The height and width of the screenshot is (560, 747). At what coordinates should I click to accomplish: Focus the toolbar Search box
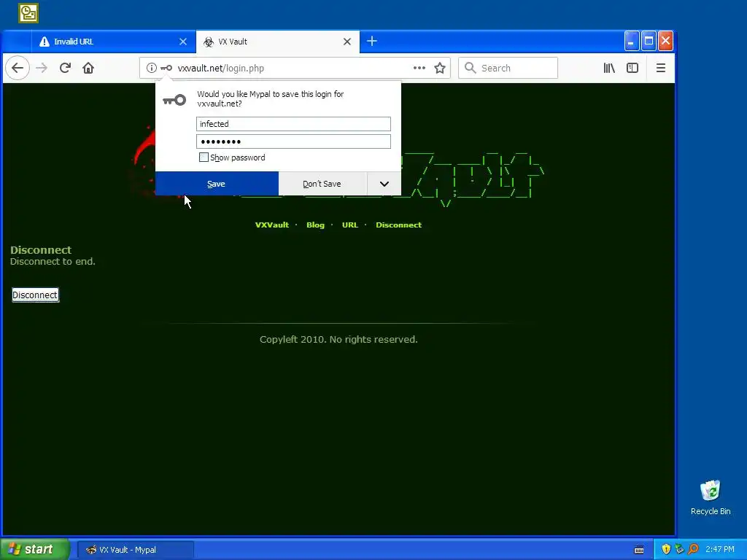pos(508,68)
